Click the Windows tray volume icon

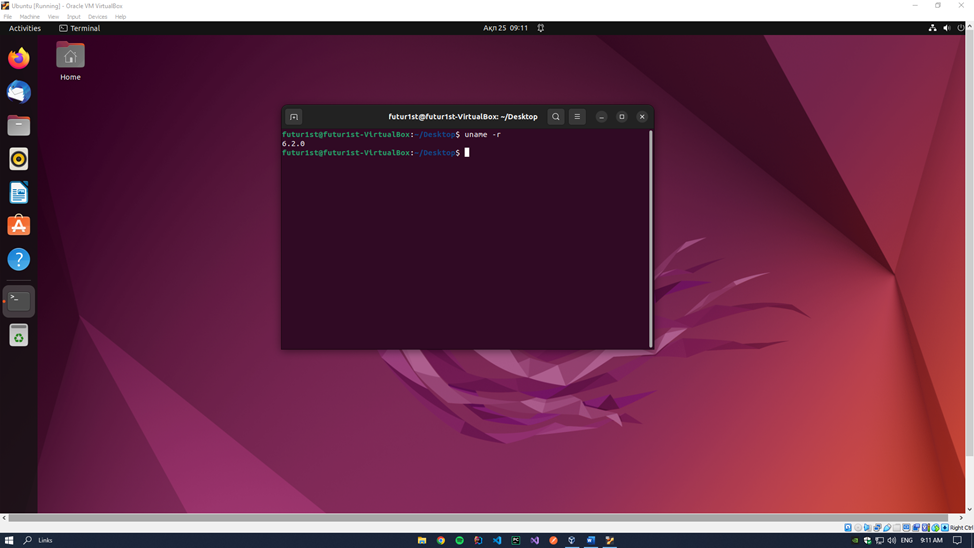coord(892,541)
